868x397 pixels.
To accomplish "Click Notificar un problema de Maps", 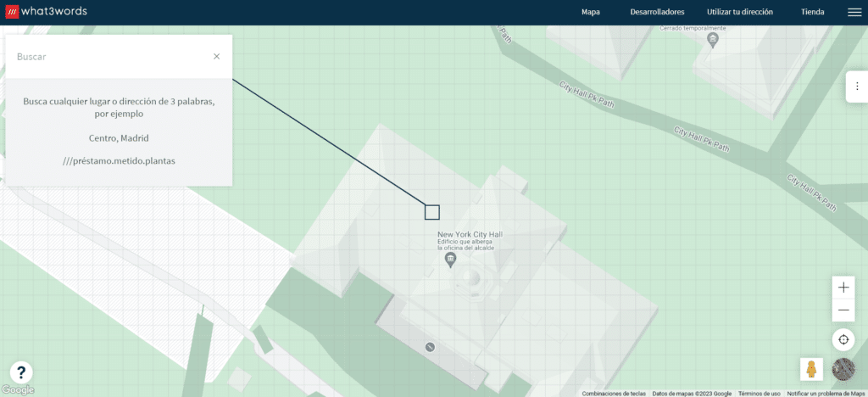I will (825, 394).
